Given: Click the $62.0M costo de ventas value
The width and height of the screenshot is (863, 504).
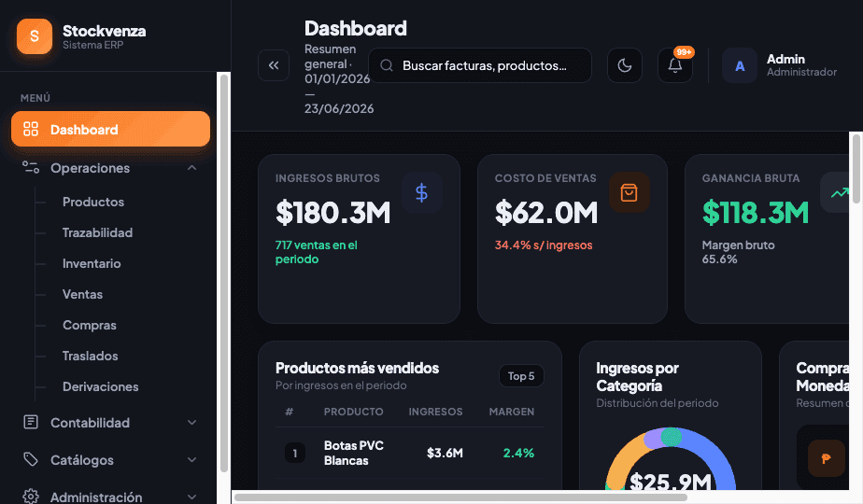Looking at the screenshot, I should click(546, 213).
